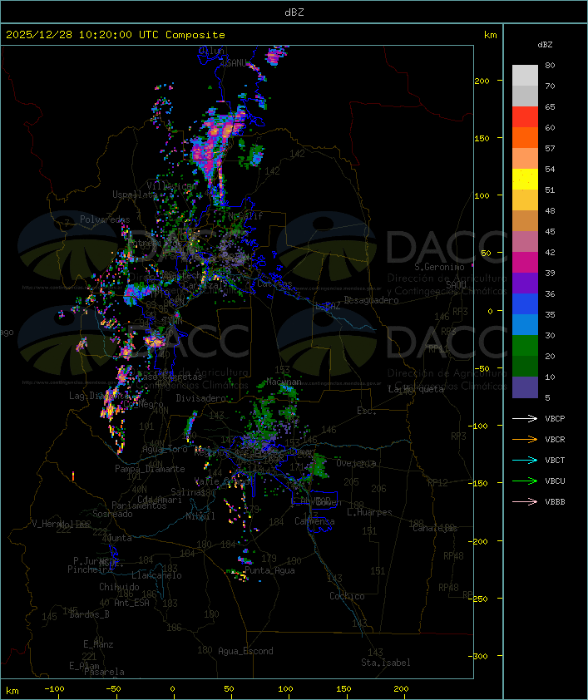Click the -50 tick on the horizontal axis
Screen dimensions: 588x700
pos(113,689)
